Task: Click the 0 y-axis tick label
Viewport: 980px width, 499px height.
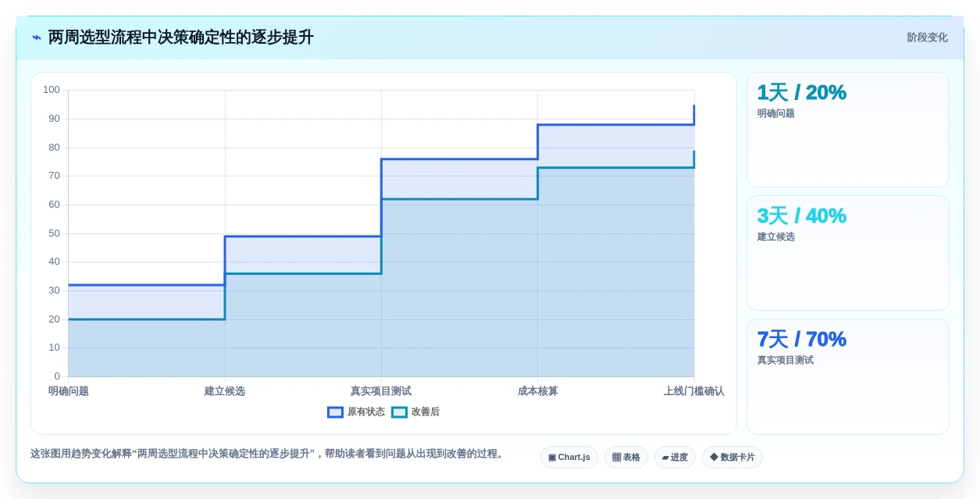Action: pyautogui.click(x=57, y=376)
